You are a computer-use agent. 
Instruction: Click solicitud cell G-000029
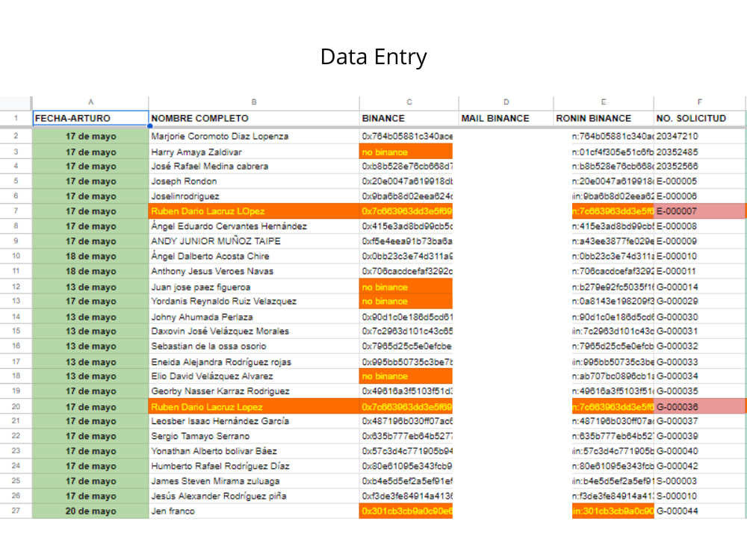(699, 302)
